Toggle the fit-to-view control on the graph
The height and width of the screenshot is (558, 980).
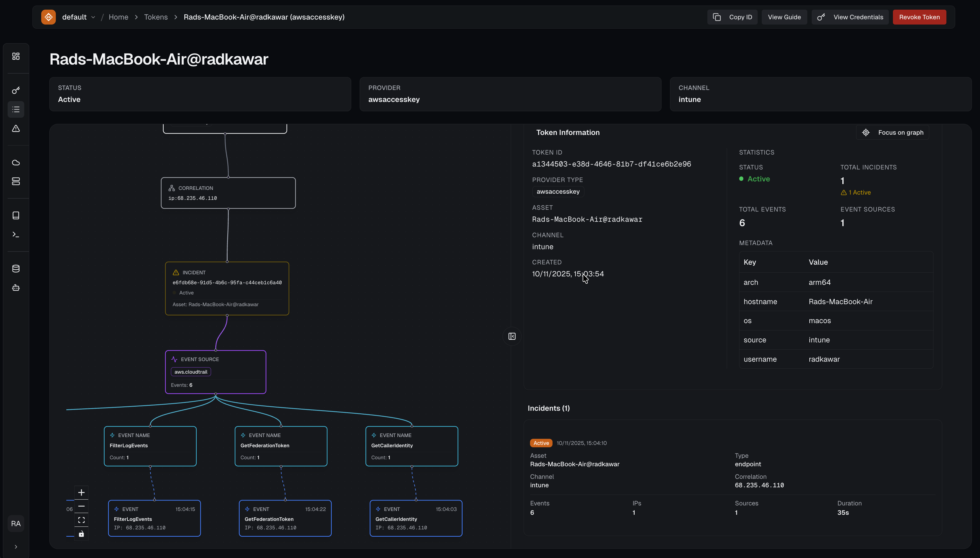81,520
